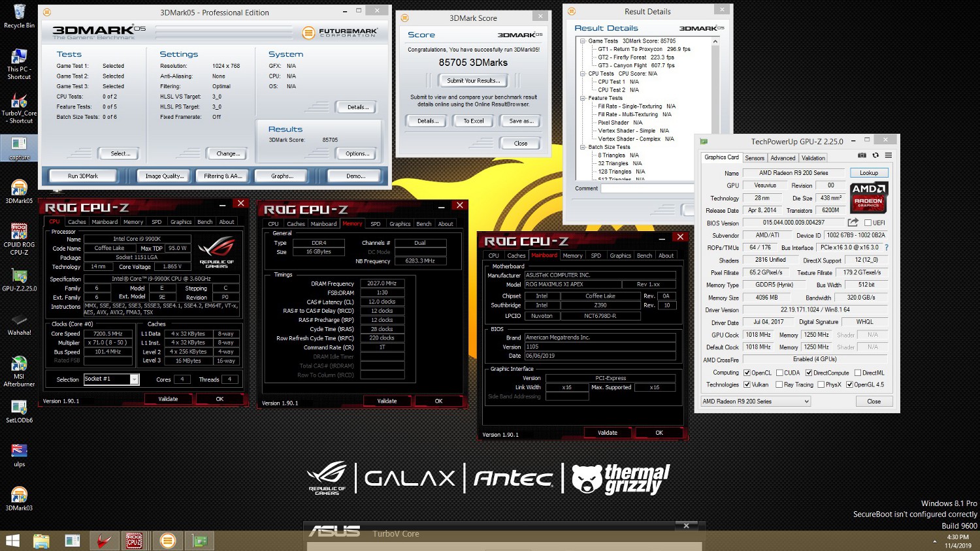The image size is (980, 551).
Task: Click the 3DMark orange taskbar icon
Action: (x=168, y=541)
